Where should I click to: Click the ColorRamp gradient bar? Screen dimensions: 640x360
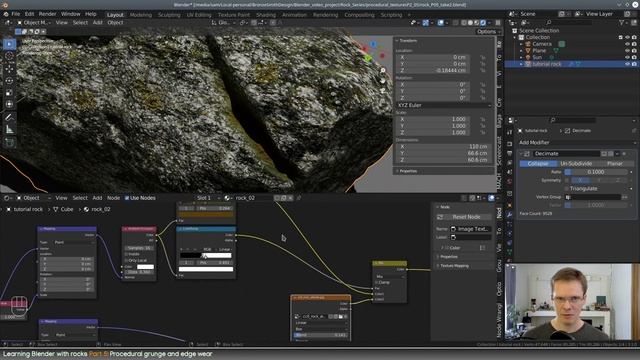[x=206, y=256]
